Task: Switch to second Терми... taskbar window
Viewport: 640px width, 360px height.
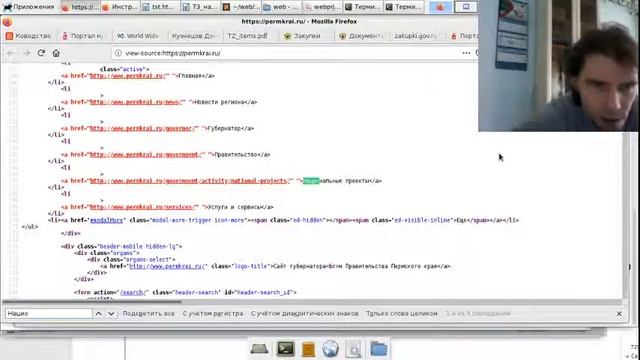Action: (403, 7)
